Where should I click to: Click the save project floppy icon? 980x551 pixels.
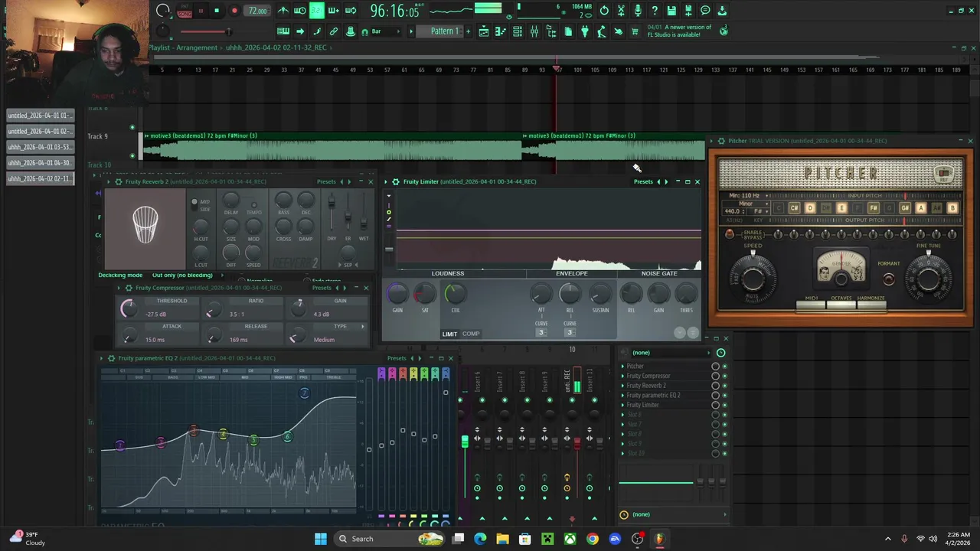pos(671,11)
